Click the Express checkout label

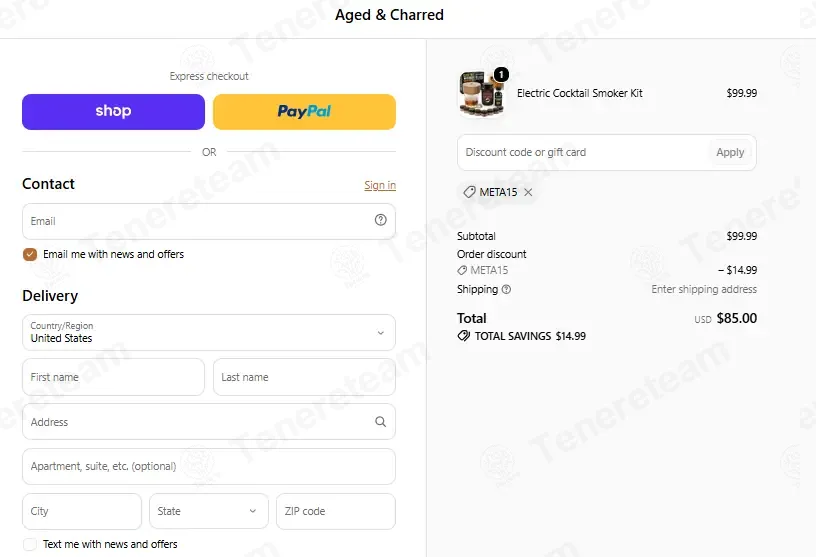[209, 76]
